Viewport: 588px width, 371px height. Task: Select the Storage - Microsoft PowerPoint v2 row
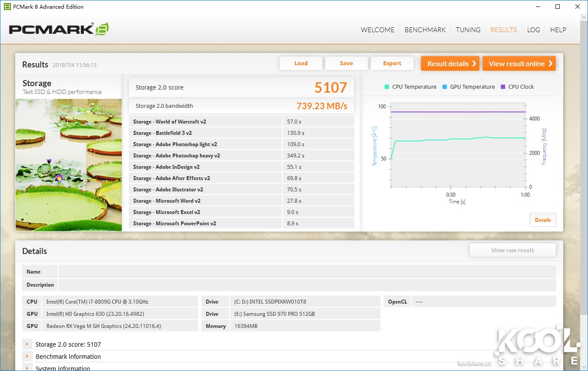click(x=241, y=224)
